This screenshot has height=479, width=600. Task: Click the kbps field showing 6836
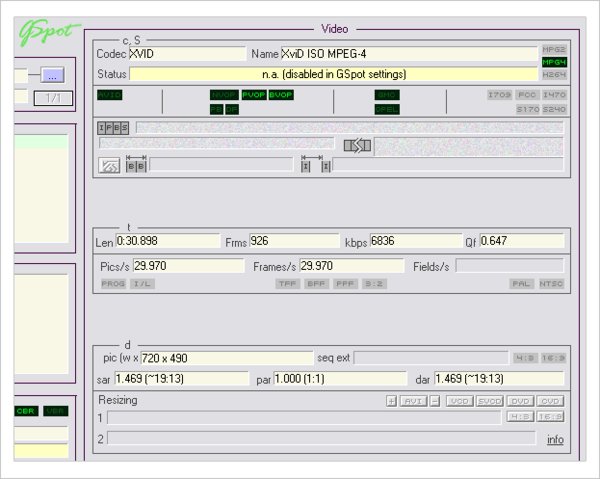[416, 241]
